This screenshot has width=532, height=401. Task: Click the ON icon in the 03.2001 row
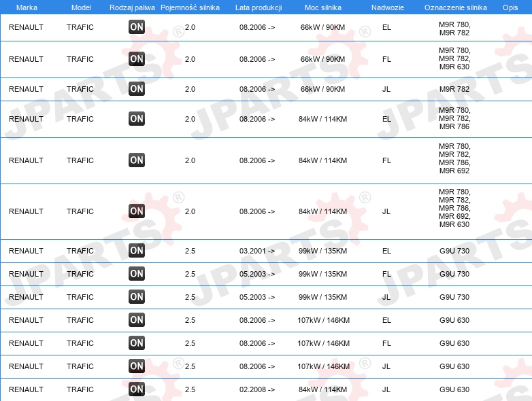click(137, 251)
